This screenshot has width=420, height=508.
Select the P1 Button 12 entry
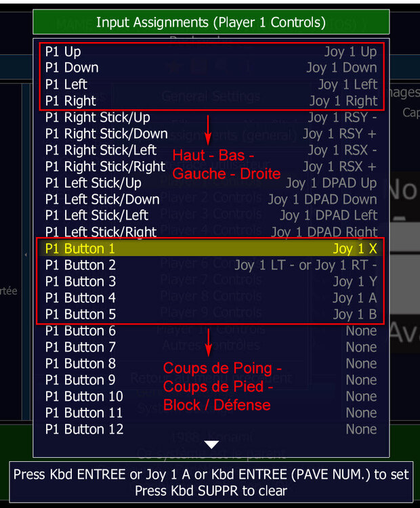(x=211, y=429)
